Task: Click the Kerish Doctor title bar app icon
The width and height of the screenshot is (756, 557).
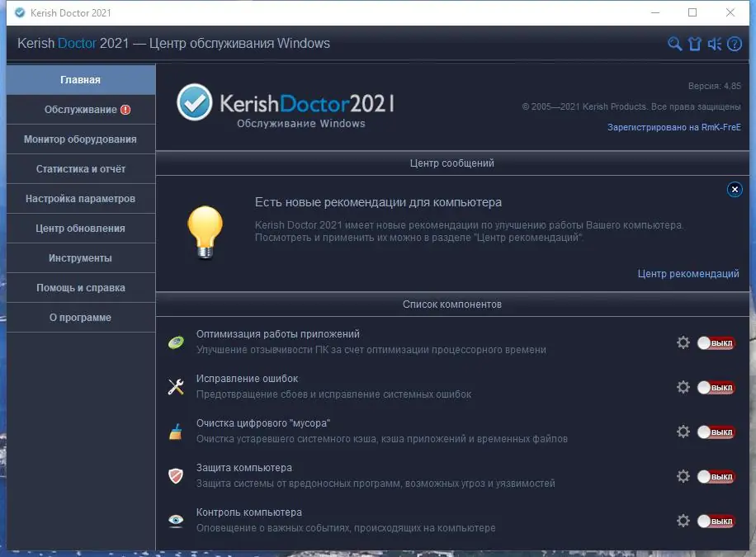Action: pyautogui.click(x=20, y=13)
